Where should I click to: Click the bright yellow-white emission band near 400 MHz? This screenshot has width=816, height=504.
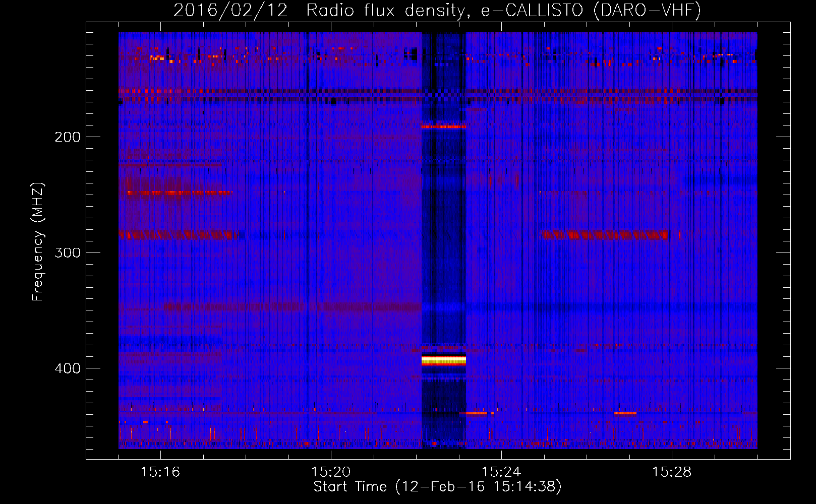pyautogui.click(x=443, y=360)
